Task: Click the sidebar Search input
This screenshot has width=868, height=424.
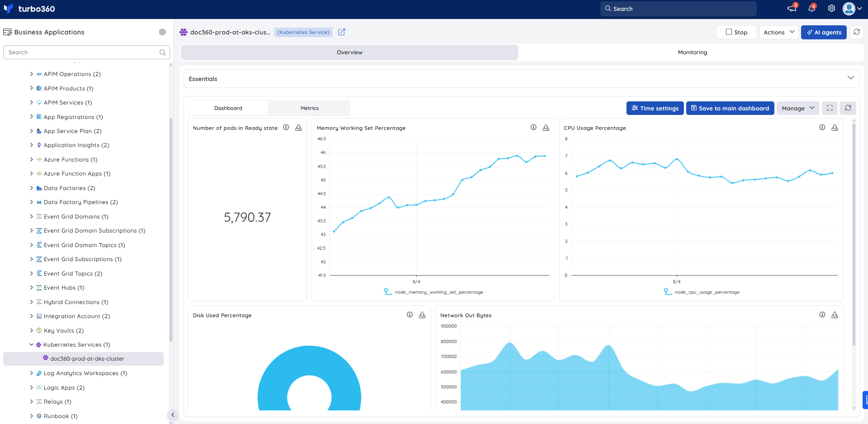Action: 86,52
